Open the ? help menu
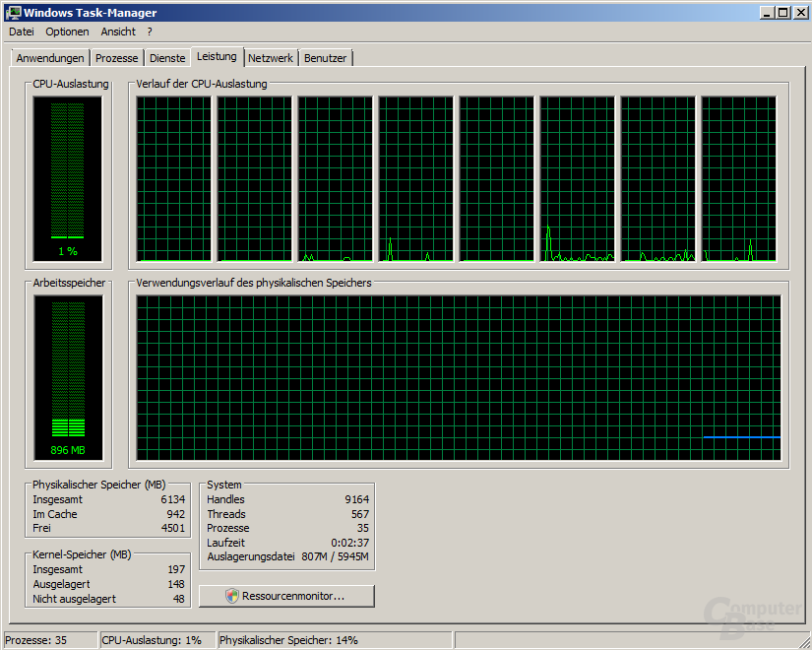Screen dimensions: 812x650 tap(150, 32)
